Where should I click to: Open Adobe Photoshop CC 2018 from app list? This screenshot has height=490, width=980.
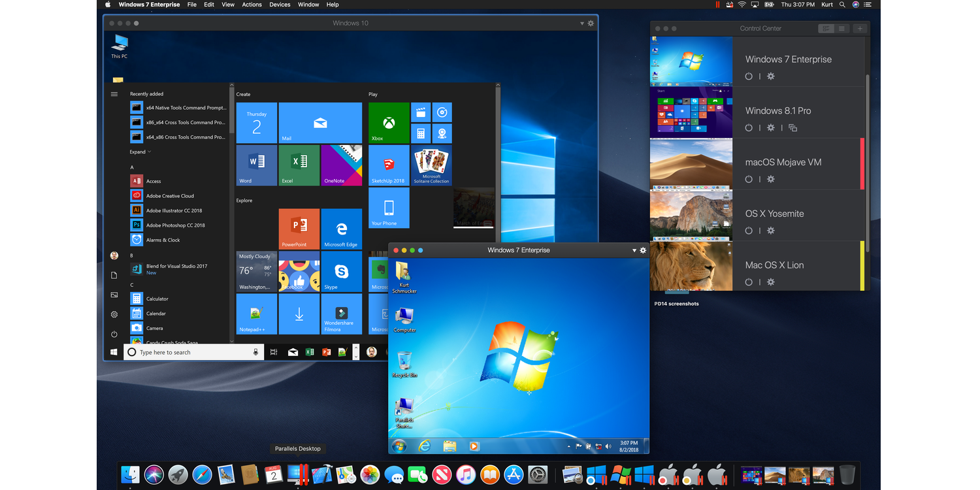click(x=175, y=225)
